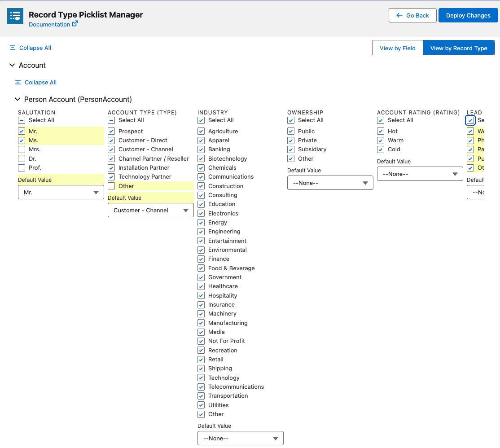Toggle Ownership Select All checkbox
500x448 pixels.
pos(291,120)
